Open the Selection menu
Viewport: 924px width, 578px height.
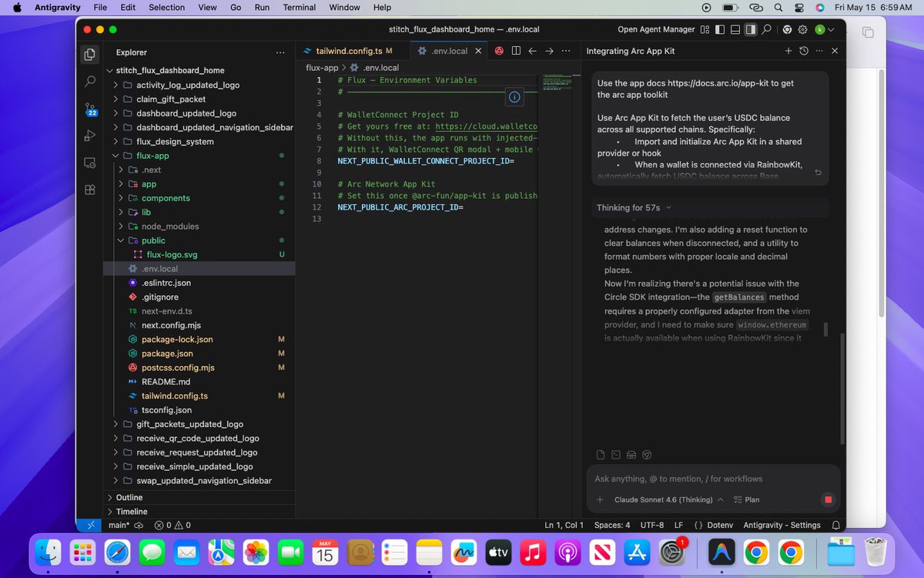pos(167,7)
